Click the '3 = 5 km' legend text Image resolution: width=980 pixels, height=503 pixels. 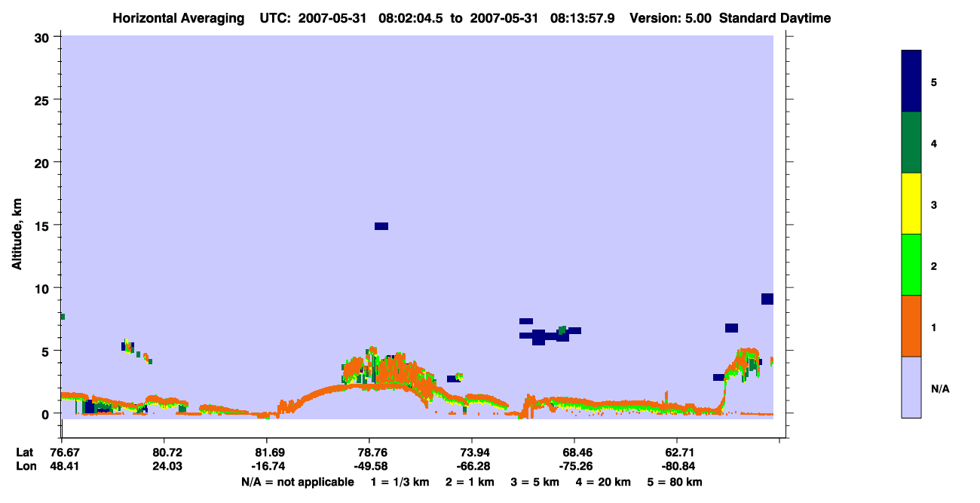[x=535, y=482]
